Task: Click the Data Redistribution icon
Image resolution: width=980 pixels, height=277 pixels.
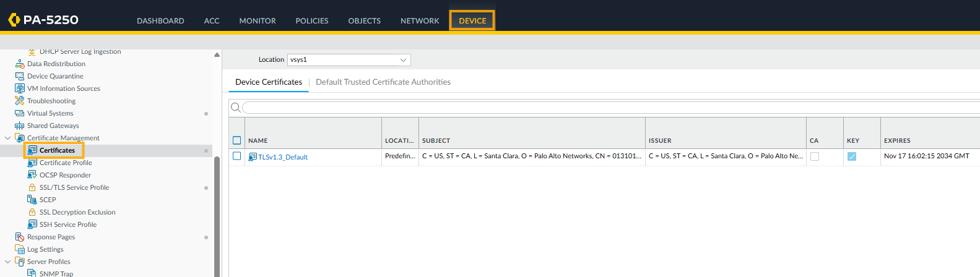Action: click(x=20, y=64)
